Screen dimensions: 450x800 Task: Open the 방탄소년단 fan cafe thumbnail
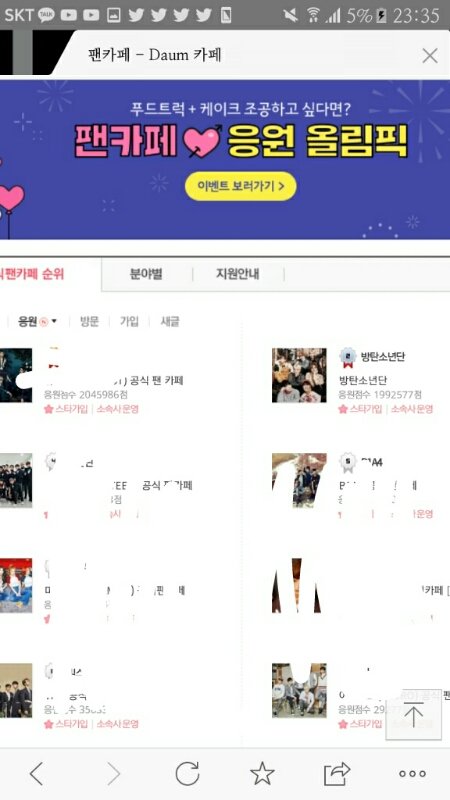(299, 376)
